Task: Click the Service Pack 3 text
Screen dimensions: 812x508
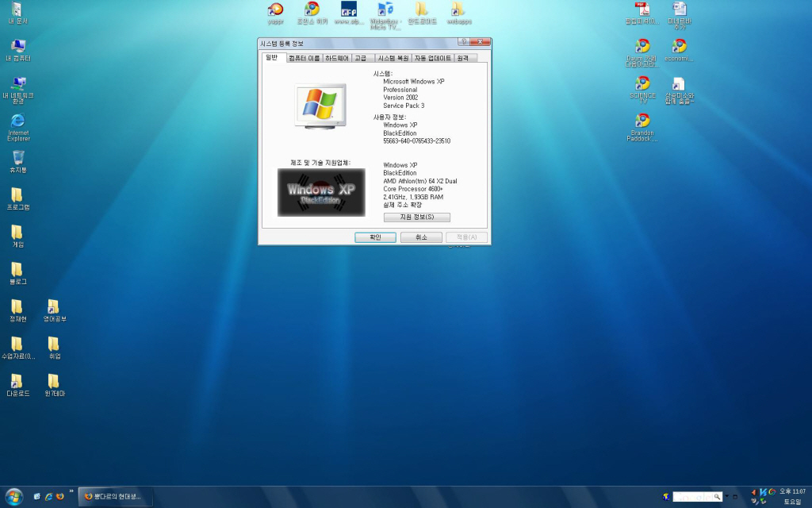Action: (404, 106)
